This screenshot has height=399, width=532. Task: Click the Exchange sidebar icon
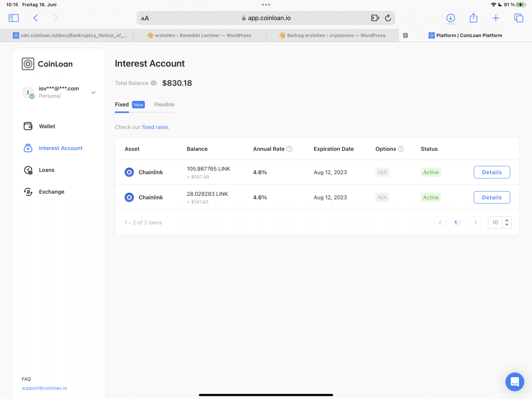[x=28, y=192]
